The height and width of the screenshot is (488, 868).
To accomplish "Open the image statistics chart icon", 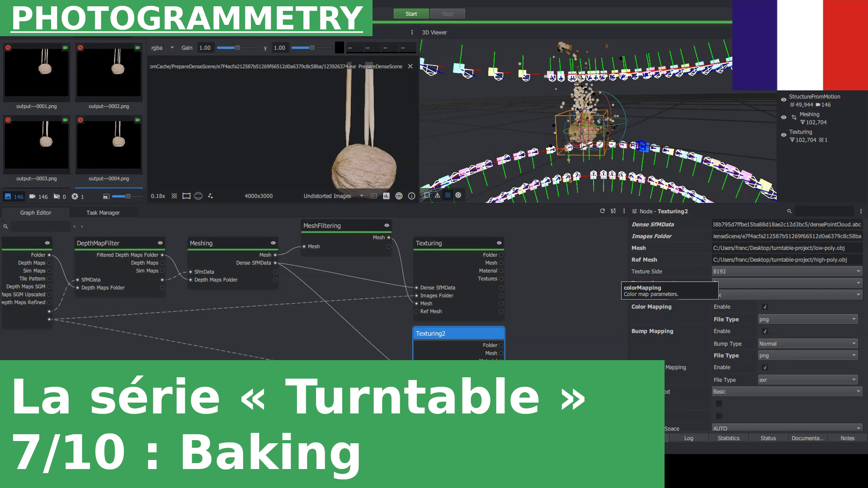I will (x=386, y=196).
